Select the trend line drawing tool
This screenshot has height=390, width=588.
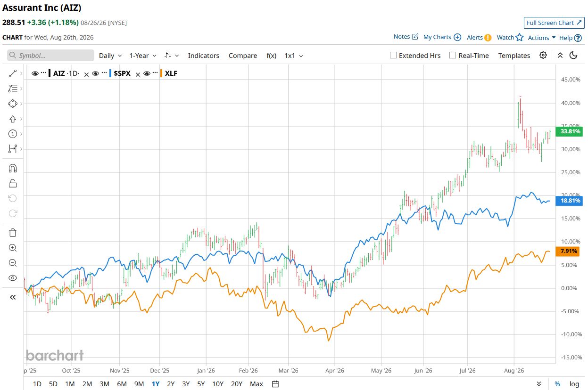[x=13, y=73]
